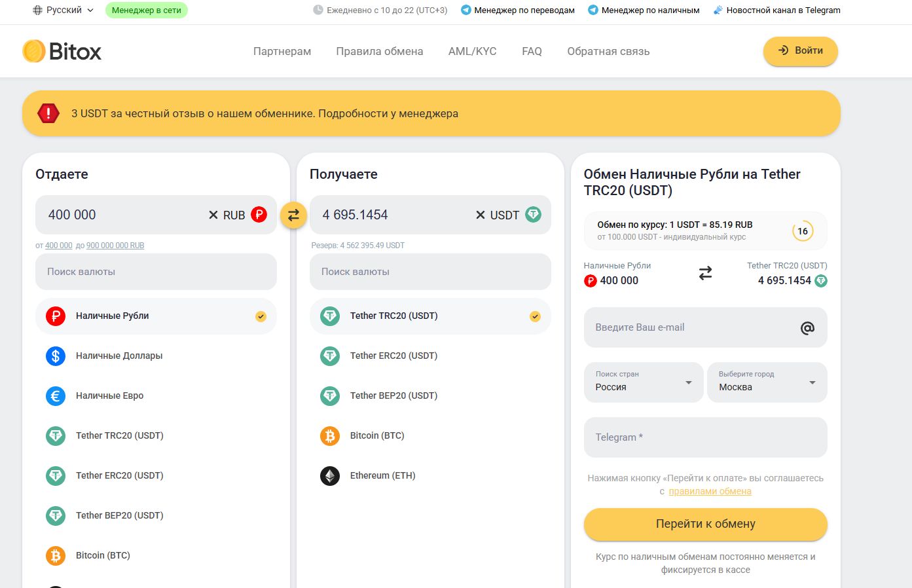The height and width of the screenshot is (588, 912).
Task: Click the Наличные Доллары dollar icon
Action: tap(56, 356)
